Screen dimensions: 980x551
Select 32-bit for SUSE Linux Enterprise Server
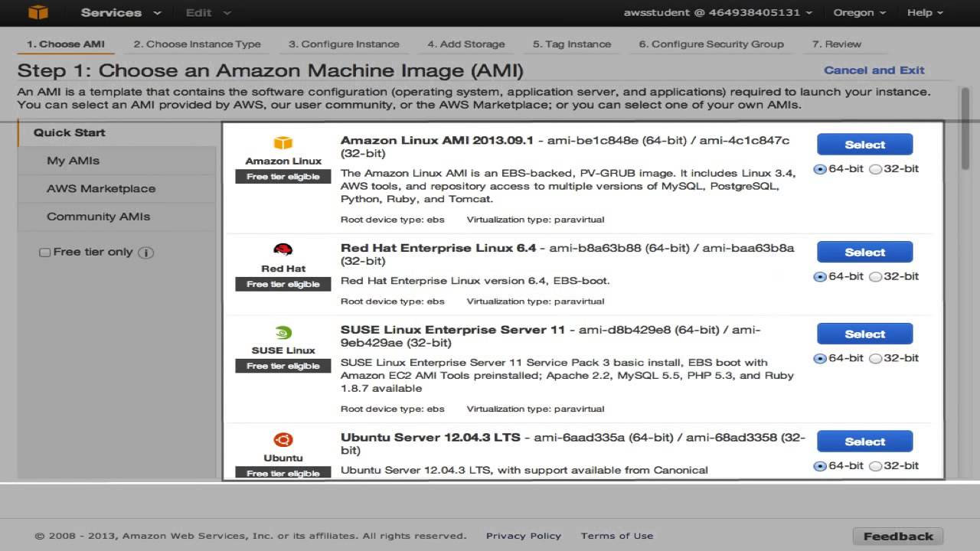876,358
